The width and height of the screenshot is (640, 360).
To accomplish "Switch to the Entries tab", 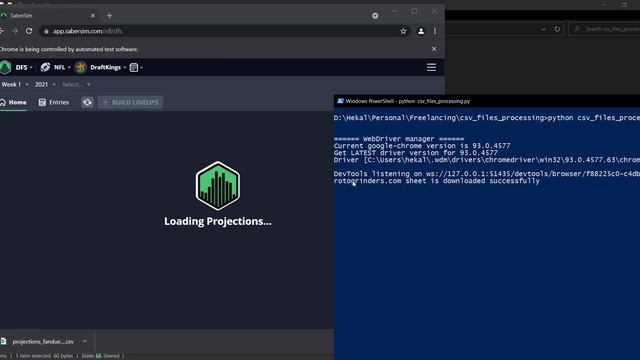I will pos(53,102).
